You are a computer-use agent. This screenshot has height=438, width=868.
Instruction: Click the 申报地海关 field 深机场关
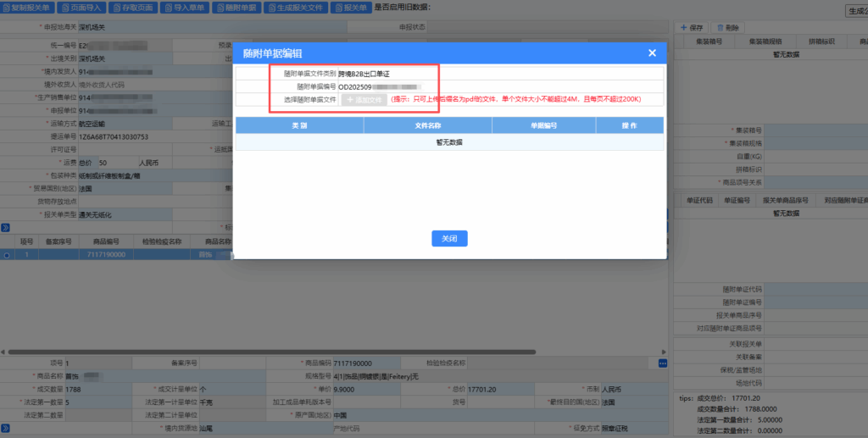pyautogui.click(x=212, y=27)
